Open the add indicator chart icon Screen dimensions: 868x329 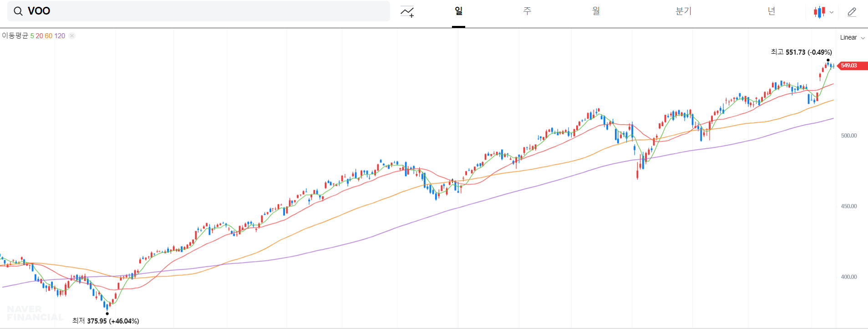pos(407,11)
